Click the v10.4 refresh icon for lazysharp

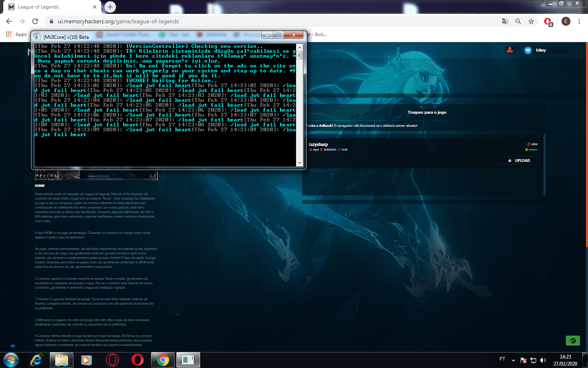point(529,144)
